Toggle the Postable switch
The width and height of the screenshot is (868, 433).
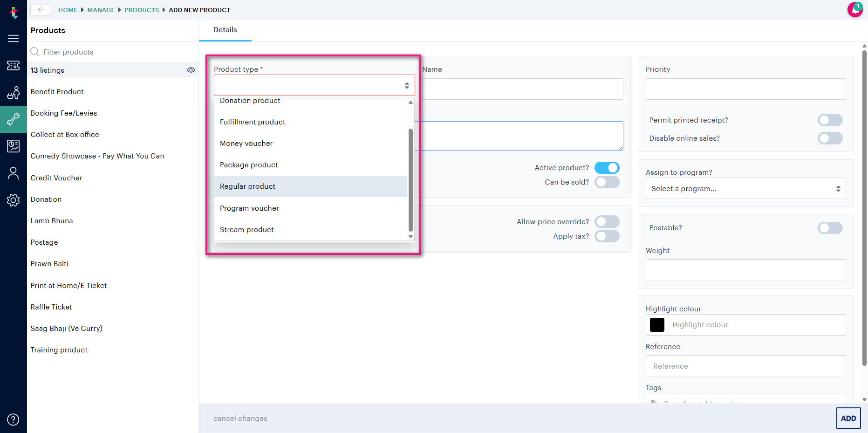(x=830, y=228)
